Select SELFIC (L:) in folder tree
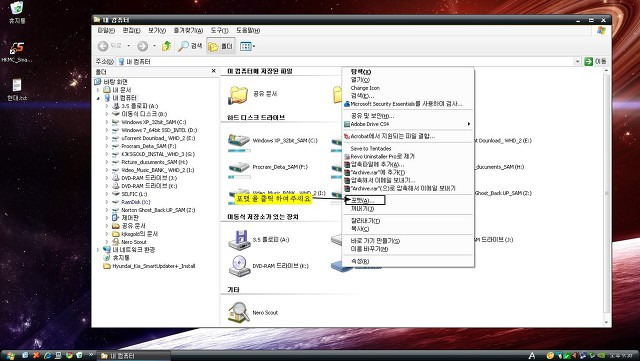Screen dimensions: 640x361 134,194
